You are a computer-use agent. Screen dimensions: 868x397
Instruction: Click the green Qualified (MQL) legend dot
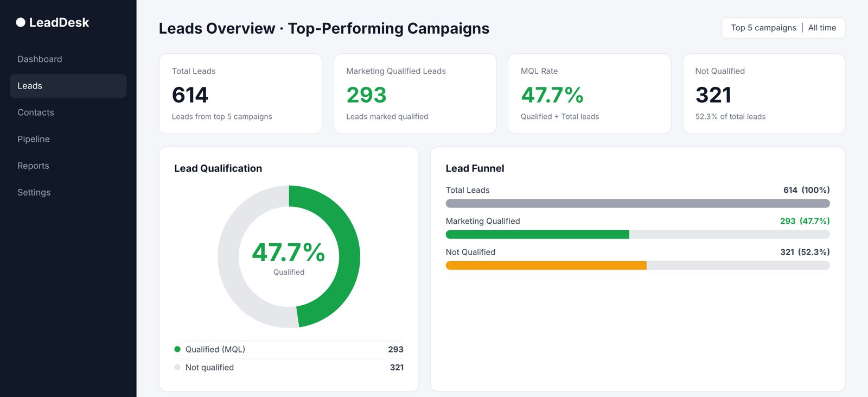(x=177, y=349)
